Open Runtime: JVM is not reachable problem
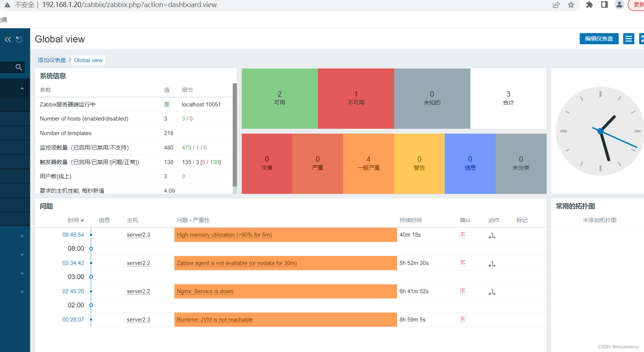Image resolution: width=644 pixels, height=352 pixels. pyautogui.click(x=215, y=320)
